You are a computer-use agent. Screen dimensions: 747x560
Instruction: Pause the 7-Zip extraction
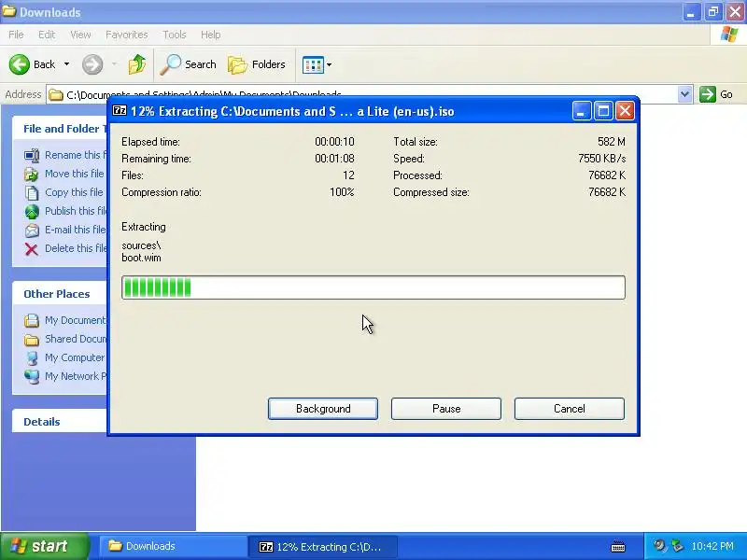point(446,409)
